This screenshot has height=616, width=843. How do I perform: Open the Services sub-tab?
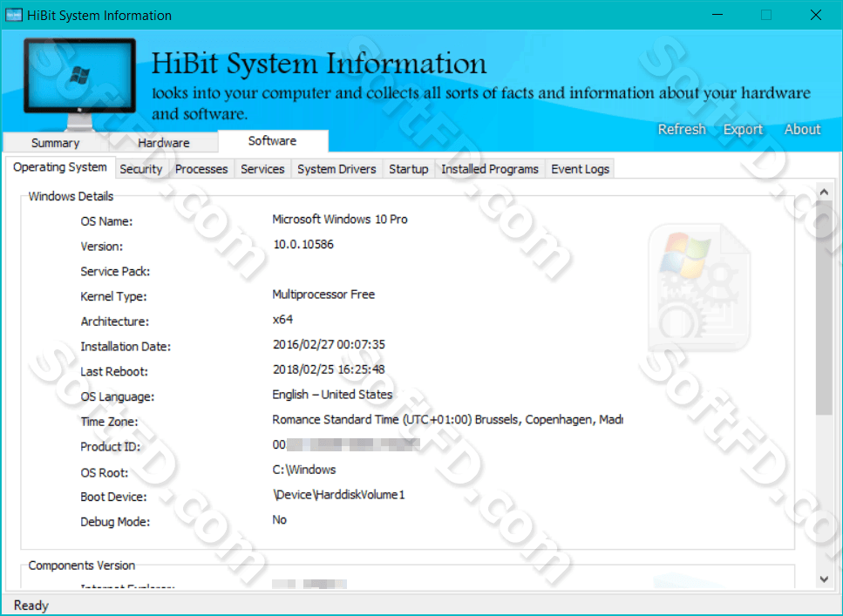click(x=262, y=169)
